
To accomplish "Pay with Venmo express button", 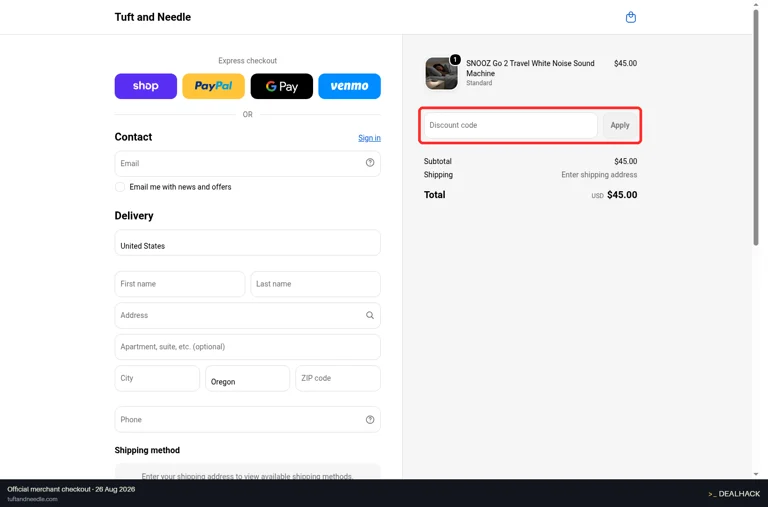I will (349, 86).
